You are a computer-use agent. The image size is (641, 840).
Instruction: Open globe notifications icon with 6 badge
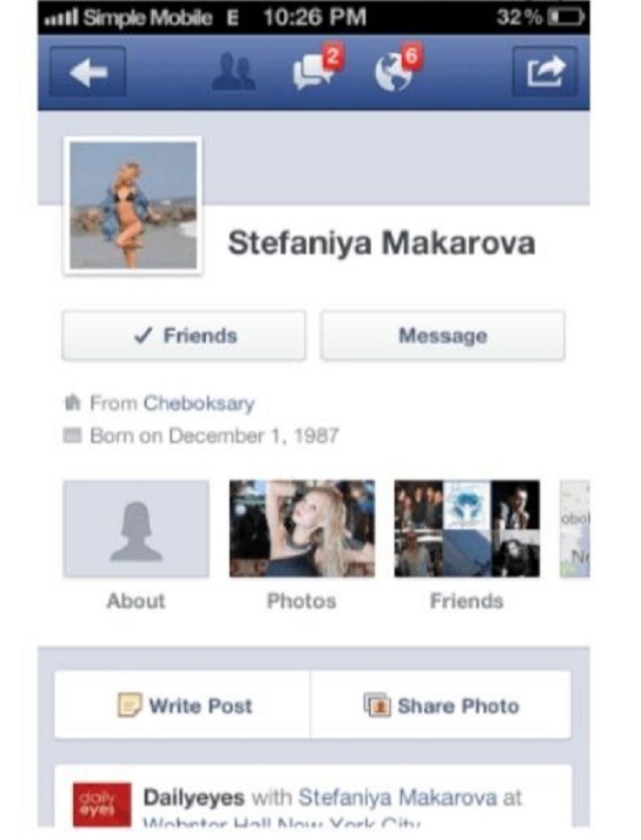pyautogui.click(x=397, y=69)
